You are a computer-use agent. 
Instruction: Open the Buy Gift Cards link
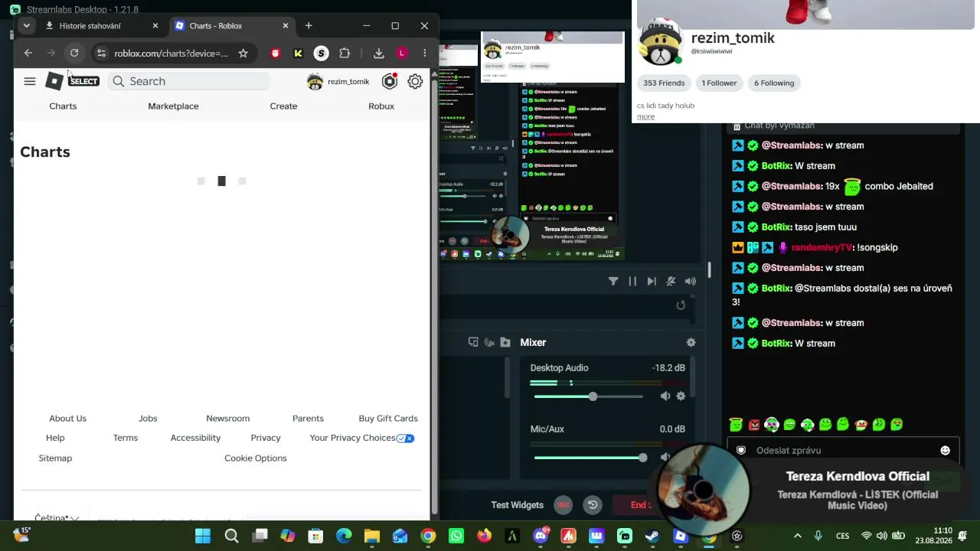[x=388, y=418]
